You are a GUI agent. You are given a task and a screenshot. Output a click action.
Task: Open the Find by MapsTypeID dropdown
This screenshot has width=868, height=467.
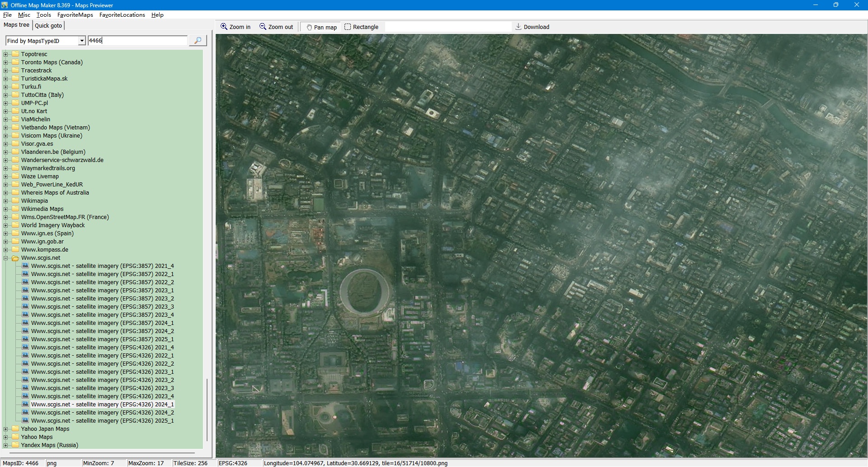[82, 41]
